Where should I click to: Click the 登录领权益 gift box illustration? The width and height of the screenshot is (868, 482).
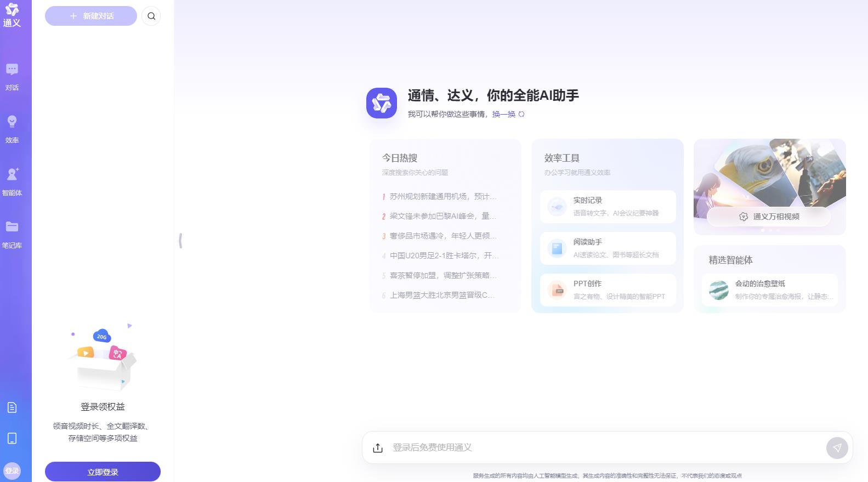tap(102, 358)
